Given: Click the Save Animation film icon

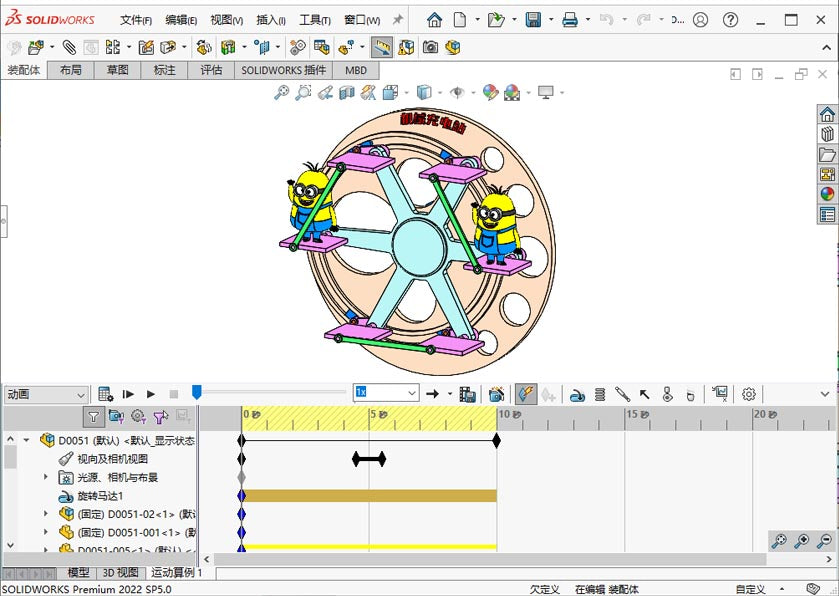Looking at the screenshot, I should (x=468, y=394).
